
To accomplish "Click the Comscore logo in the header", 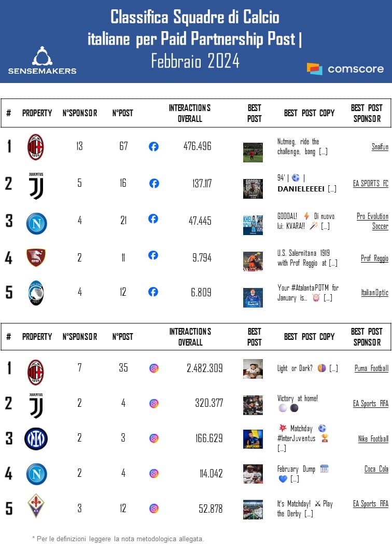I will pos(345,68).
